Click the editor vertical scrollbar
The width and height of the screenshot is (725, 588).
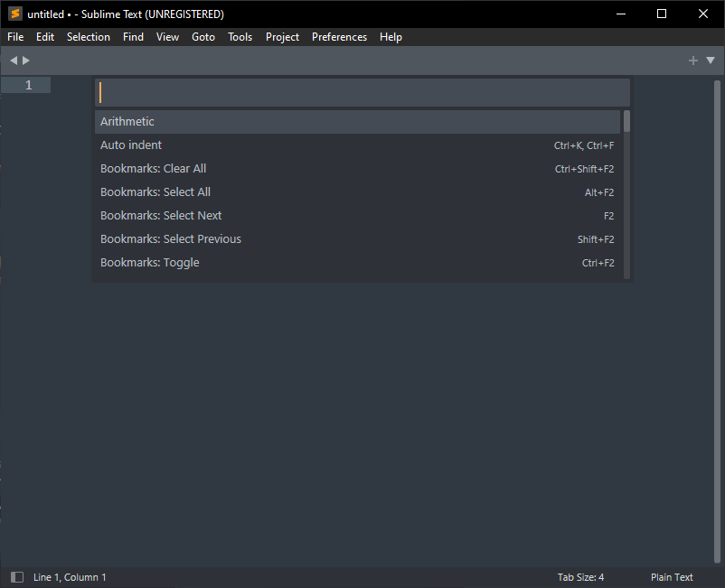[x=717, y=322]
